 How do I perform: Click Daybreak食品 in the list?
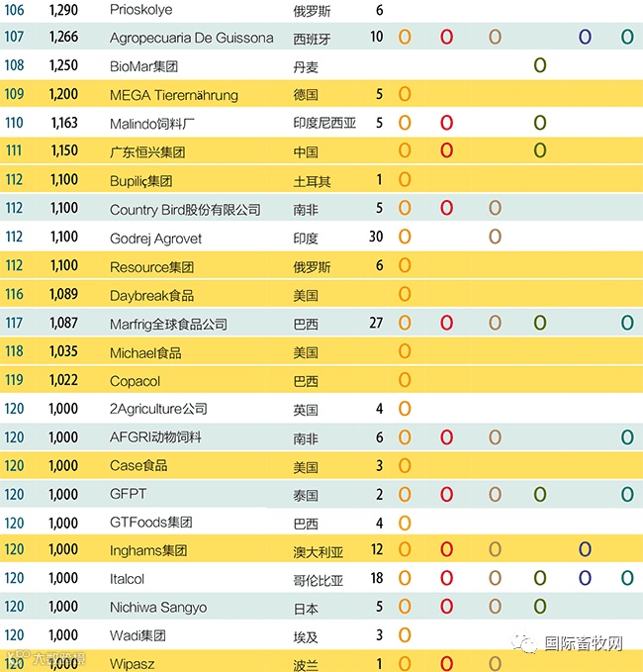pos(151,296)
